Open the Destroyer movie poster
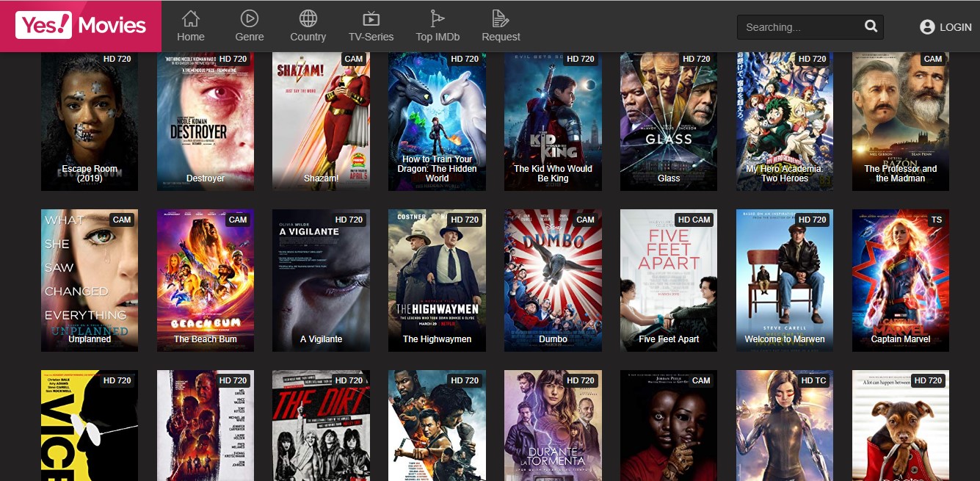The image size is (980, 481). (206, 121)
